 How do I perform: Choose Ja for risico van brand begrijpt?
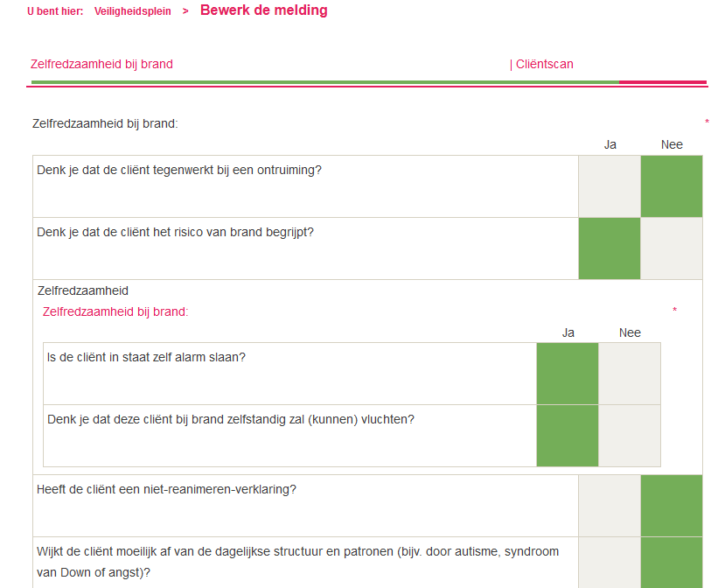click(x=610, y=248)
